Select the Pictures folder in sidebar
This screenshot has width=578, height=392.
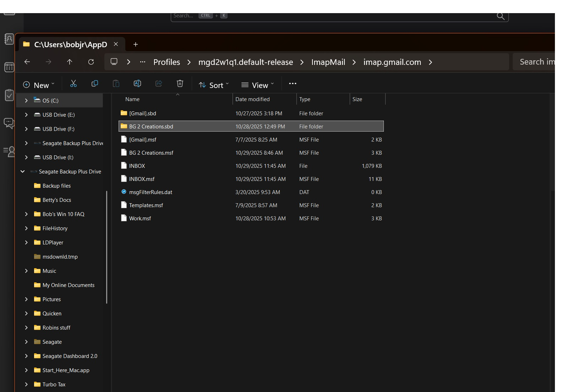tap(51, 299)
